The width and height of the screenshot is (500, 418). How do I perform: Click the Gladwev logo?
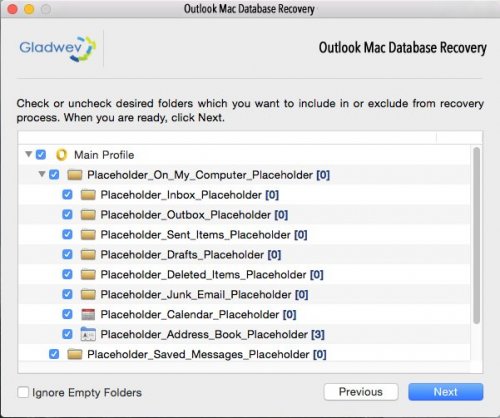click(57, 49)
